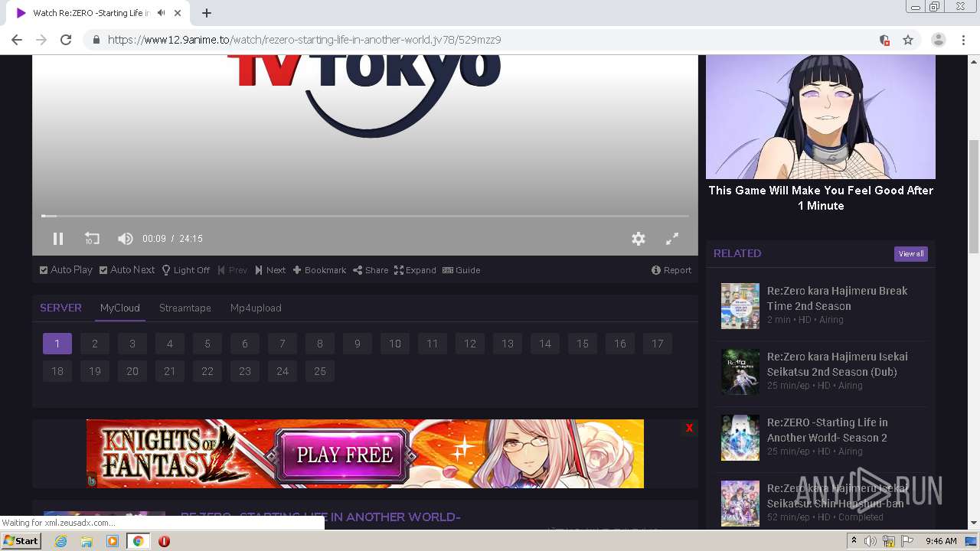Click Shin Henshuu-ban thumbnail

[740, 504]
